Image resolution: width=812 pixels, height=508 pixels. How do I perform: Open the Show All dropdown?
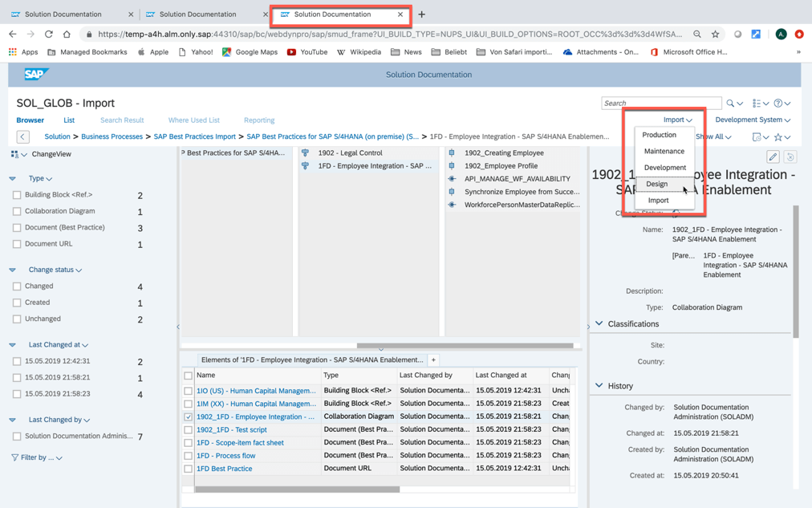(x=713, y=136)
